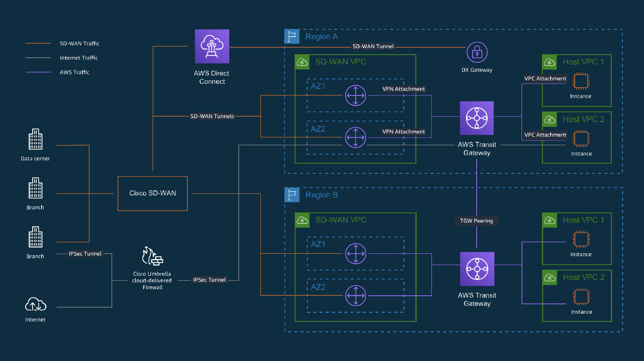Viewport: 644px width, 361px height.
Task: Select the AZ1 router icon in Region A
Action: [355, 95]
